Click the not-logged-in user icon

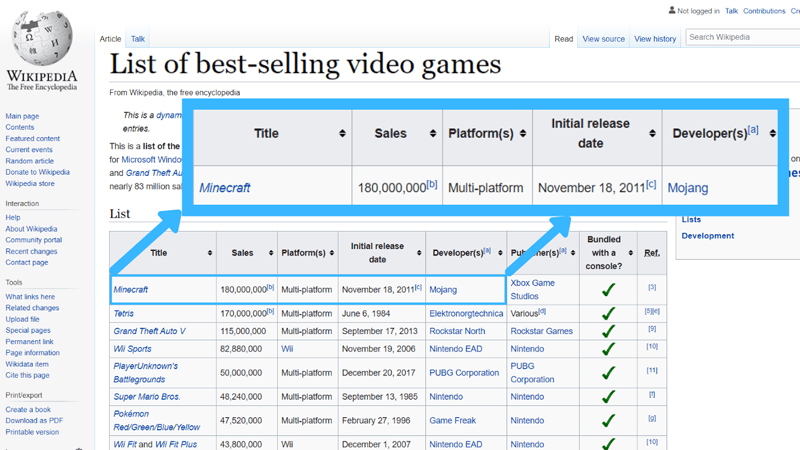click(672, 10)
